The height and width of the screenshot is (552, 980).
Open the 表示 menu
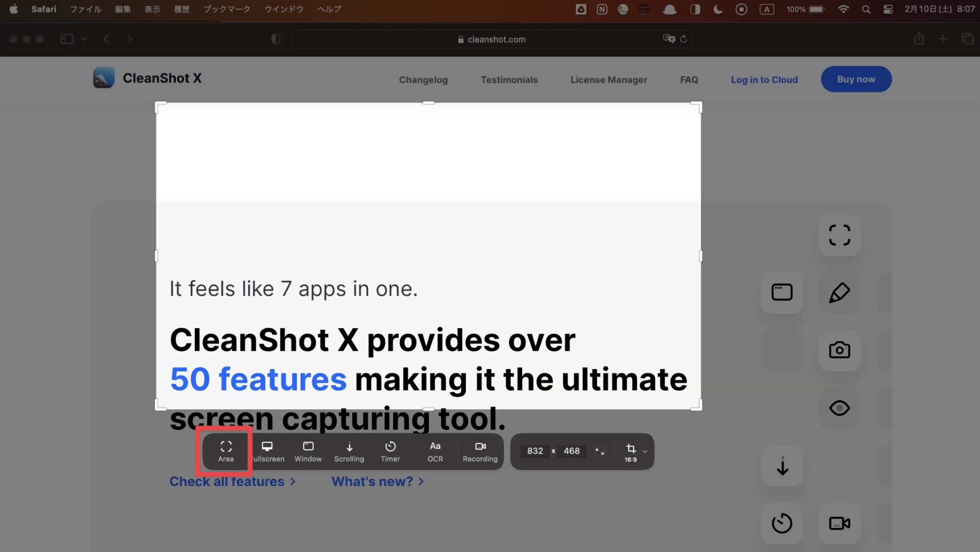152,9
